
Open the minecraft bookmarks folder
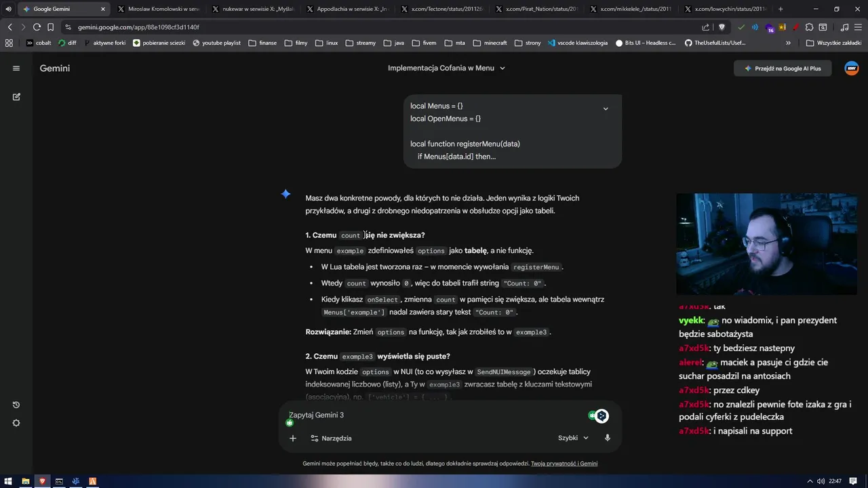(x=490, y=43)
